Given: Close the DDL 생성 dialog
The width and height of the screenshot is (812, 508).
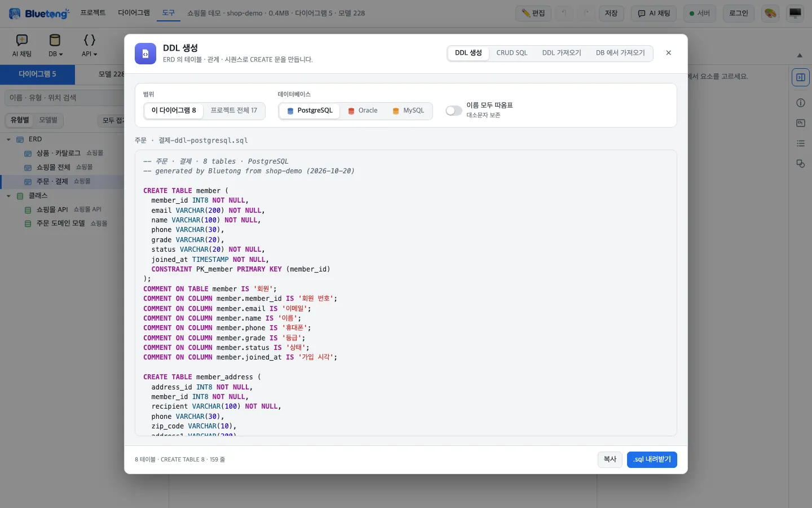Looking at the screenshot, I should click(668, 53).
